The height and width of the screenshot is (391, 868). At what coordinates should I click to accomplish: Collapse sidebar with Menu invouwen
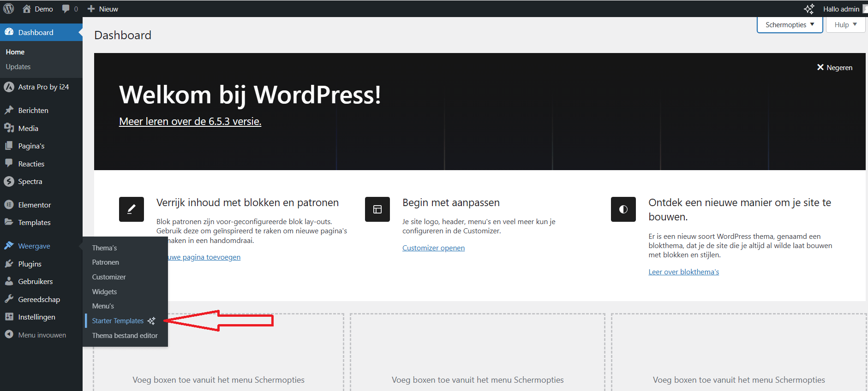click(x=41, y=335)
